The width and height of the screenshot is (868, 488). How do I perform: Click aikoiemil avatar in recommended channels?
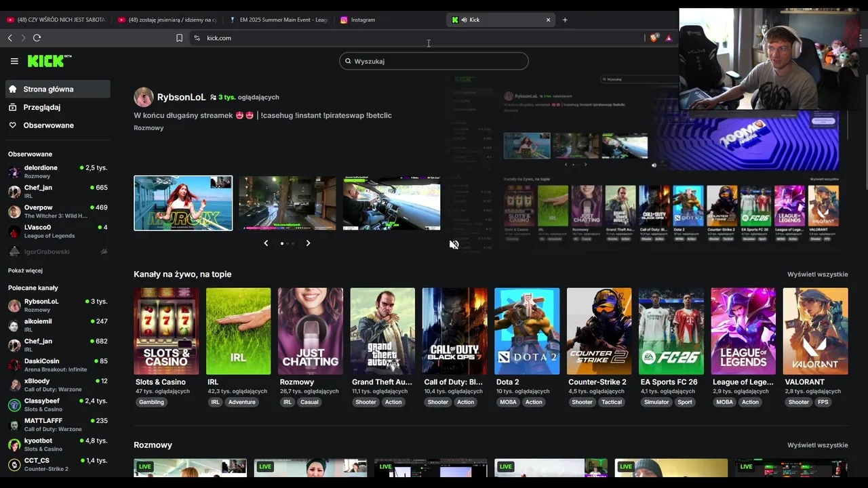(14, 325)
